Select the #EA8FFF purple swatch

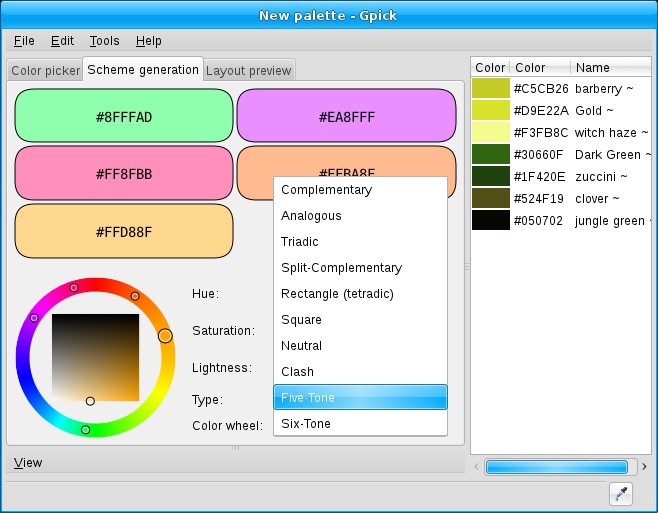point(348,117)
